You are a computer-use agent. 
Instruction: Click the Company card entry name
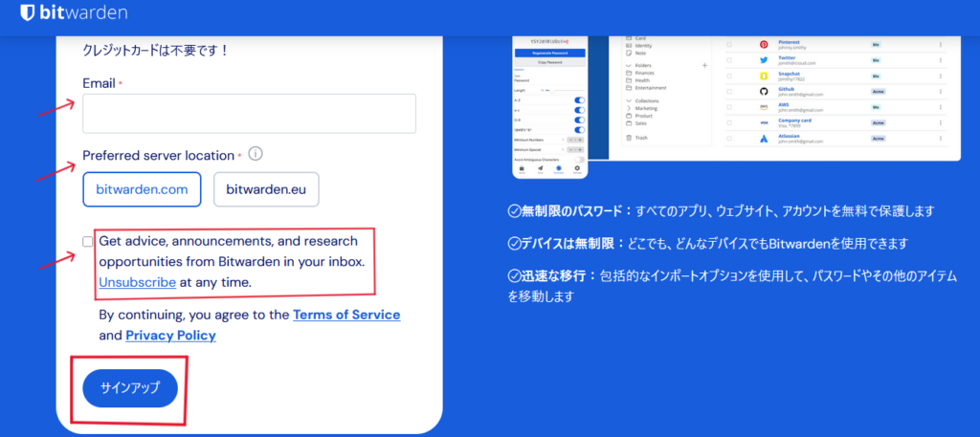[794, 120]
